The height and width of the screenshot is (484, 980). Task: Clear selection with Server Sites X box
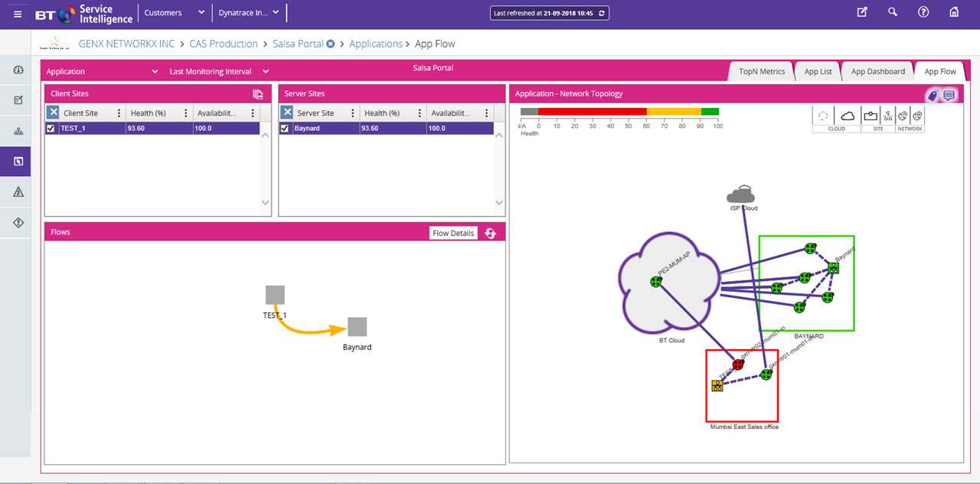[x=287, y=113]
